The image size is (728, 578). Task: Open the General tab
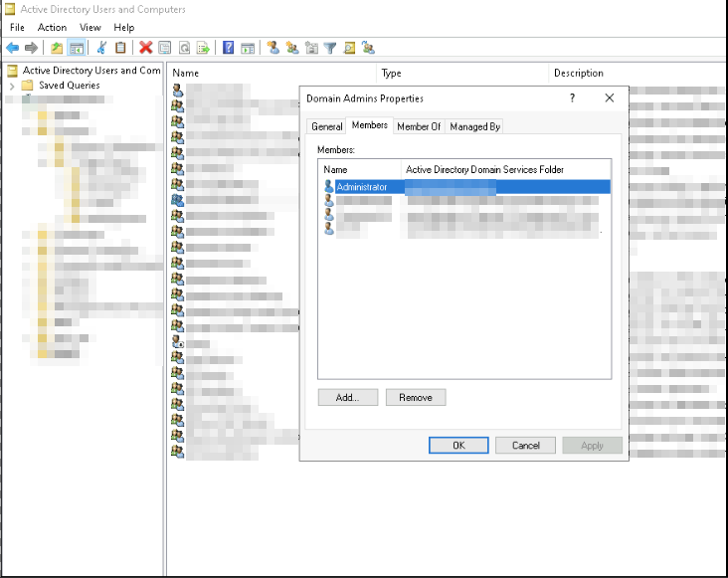coord(326,126)
